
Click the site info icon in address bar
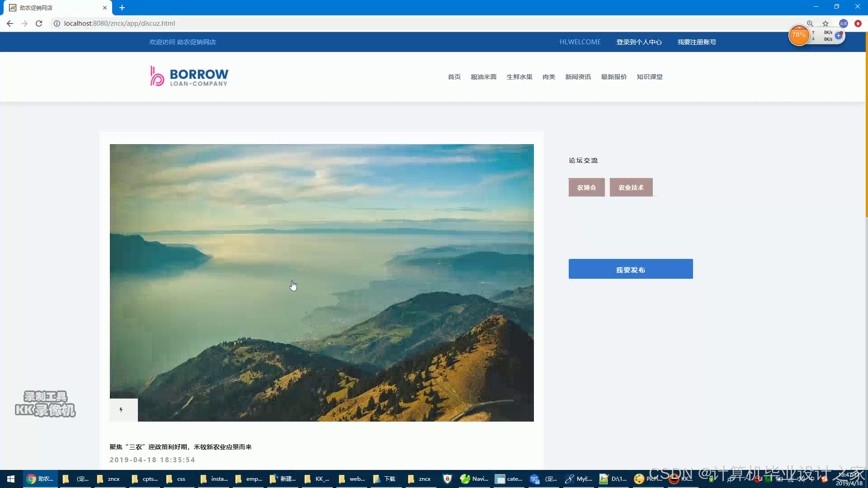pyautogui.click(x=57, y=23)
